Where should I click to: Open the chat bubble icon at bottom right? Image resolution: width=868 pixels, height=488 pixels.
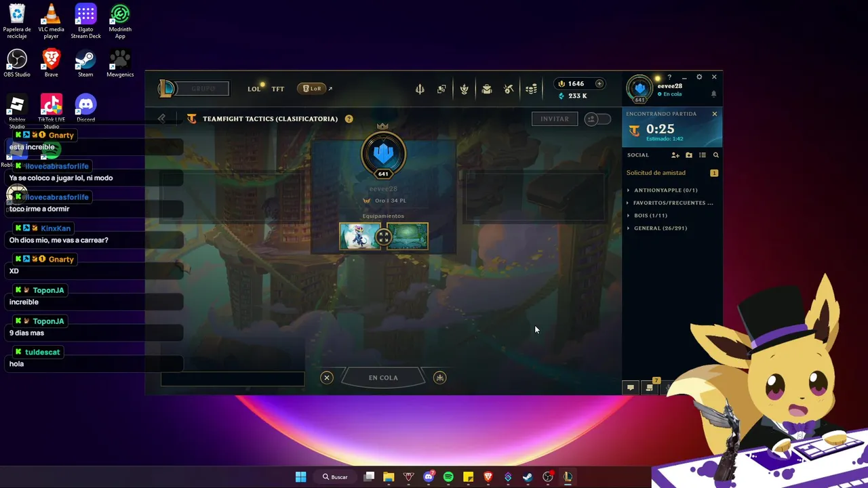[x=631, y=388]
